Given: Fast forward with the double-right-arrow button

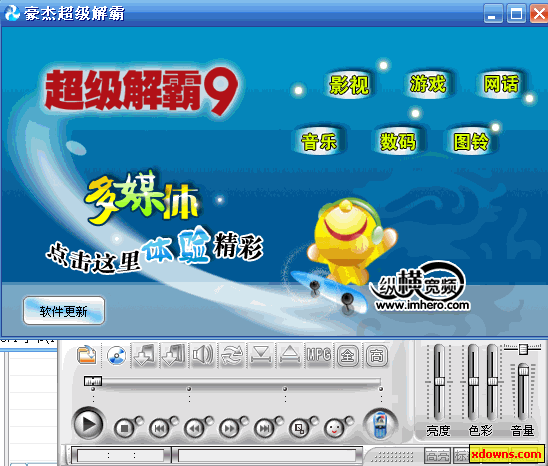Looking at the screenshot, I should [229, 428].
